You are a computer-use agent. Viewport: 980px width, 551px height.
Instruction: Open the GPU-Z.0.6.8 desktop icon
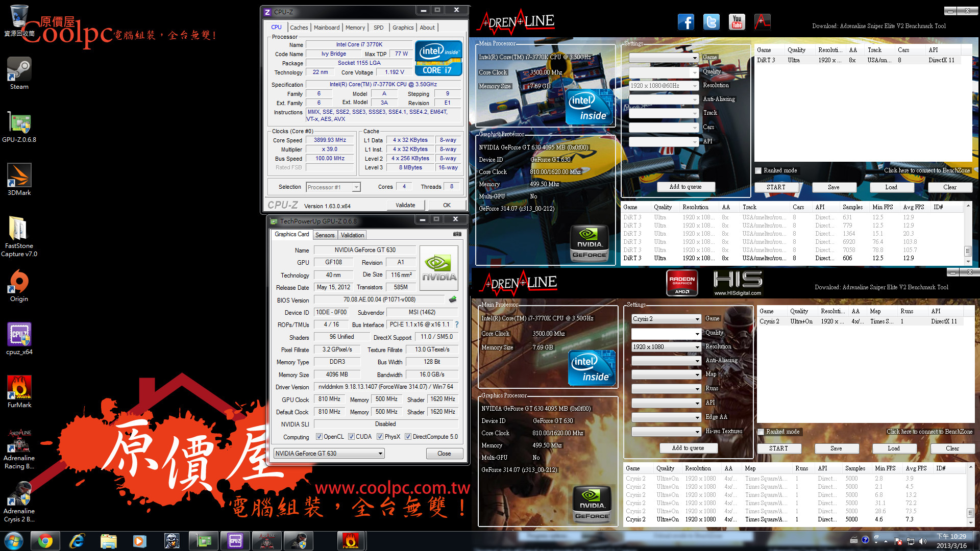tap(19, 127)
